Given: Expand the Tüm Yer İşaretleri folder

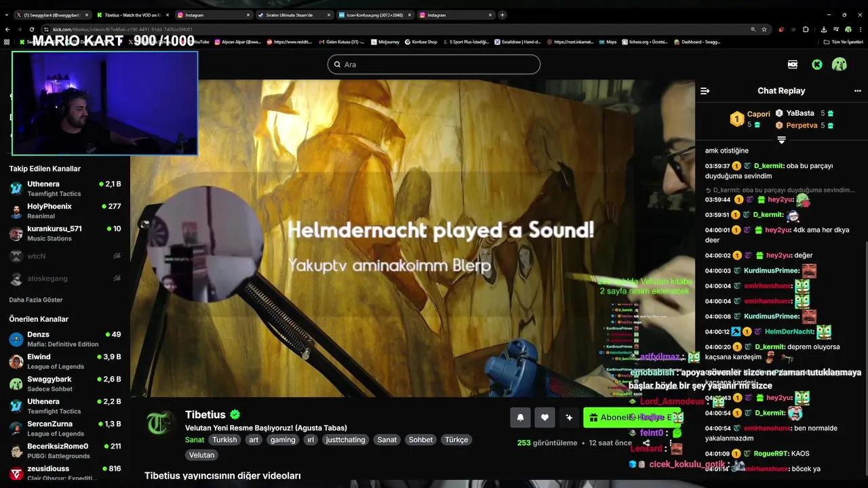Looking at the screenshot, I should tap(844, 42).
